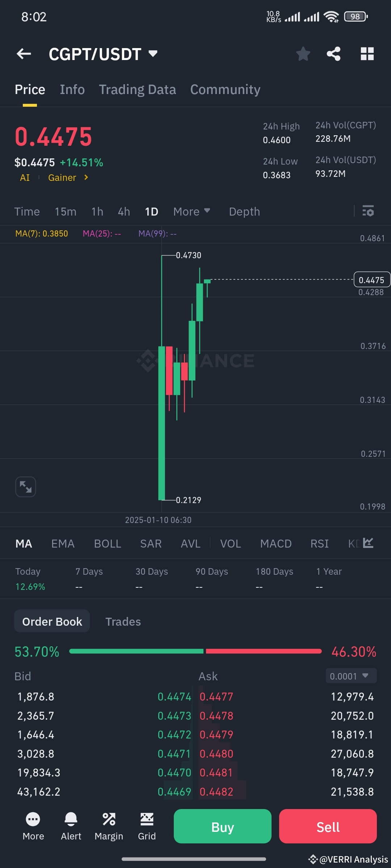Expand chart to fullscreen via corner icon

[x=25, y=487]
